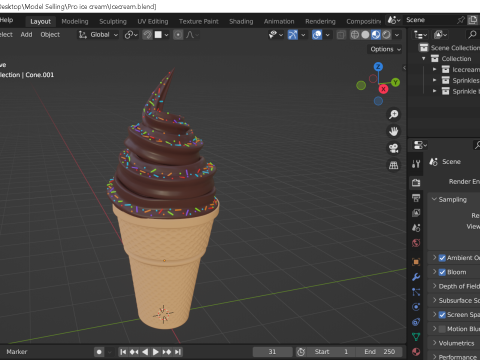The image size is (480, 360).
Task: Click the outliner search magnifier icon
Action: pos(472,35)
